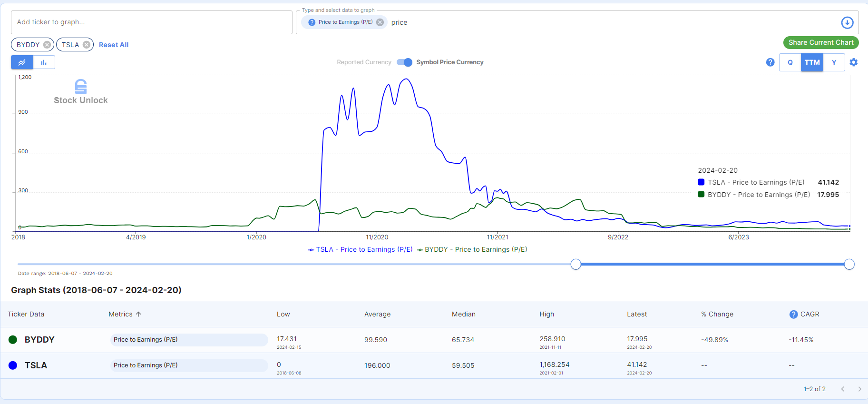868x404 pixels.
Task: Click Reset All link
Action: 114,45
